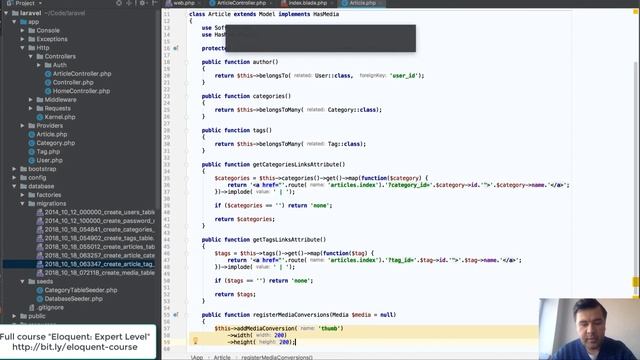640x360 pixels.
Task: Expand the config folder
Action: [14, 178]
